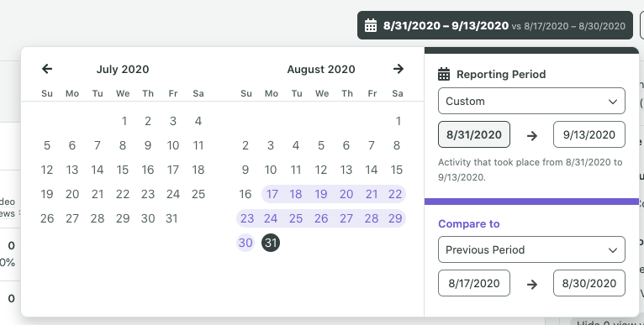Open the date range button at top
Screen dimensions: 644x325
(x=495, y=25)
